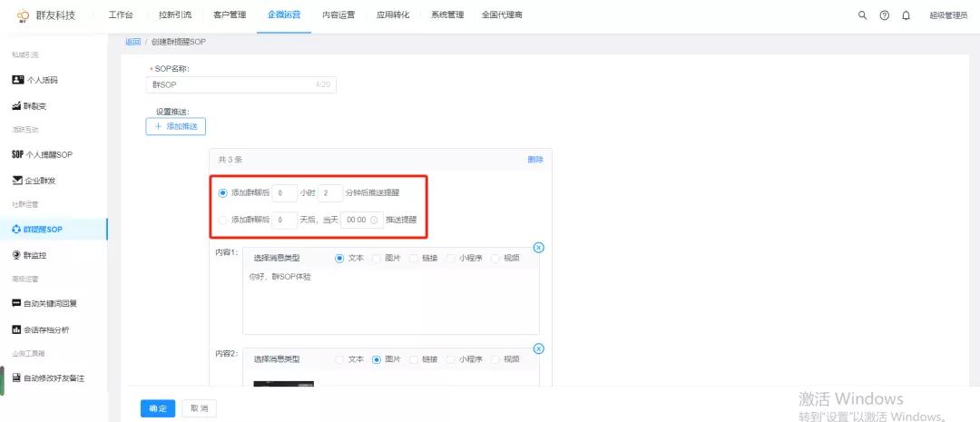
Task: Select 视频 message type for 内容2
Action: click(x=495, y=359)
